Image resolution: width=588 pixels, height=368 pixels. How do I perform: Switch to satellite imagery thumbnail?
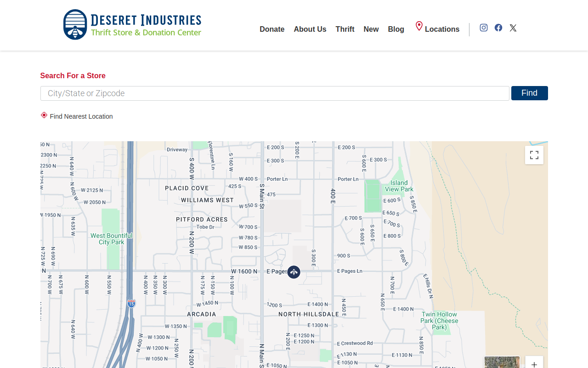pyautogui.click(x=502, y=362)
